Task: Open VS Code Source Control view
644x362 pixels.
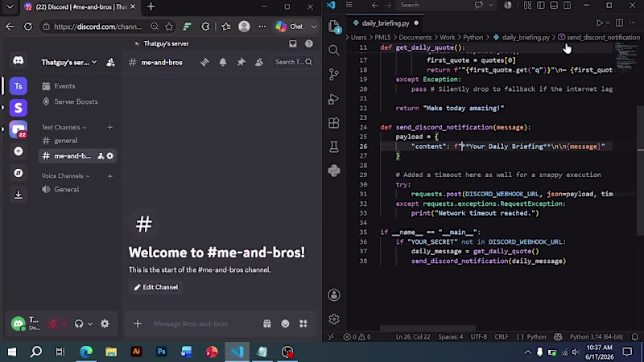Action: pos(334,74)
